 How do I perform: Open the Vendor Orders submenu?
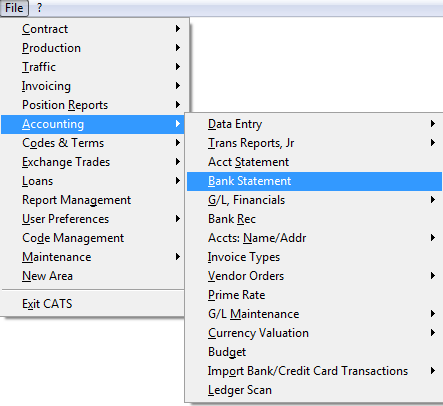(314, 276)
